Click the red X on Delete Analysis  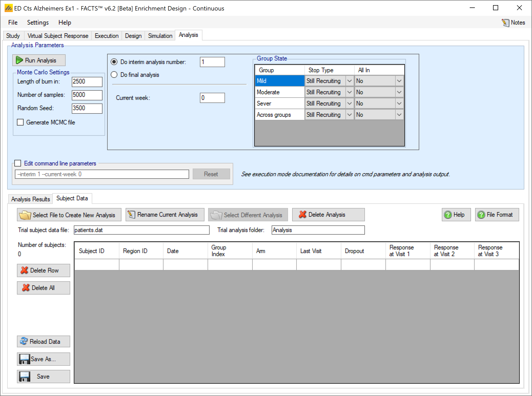(302, 215)
